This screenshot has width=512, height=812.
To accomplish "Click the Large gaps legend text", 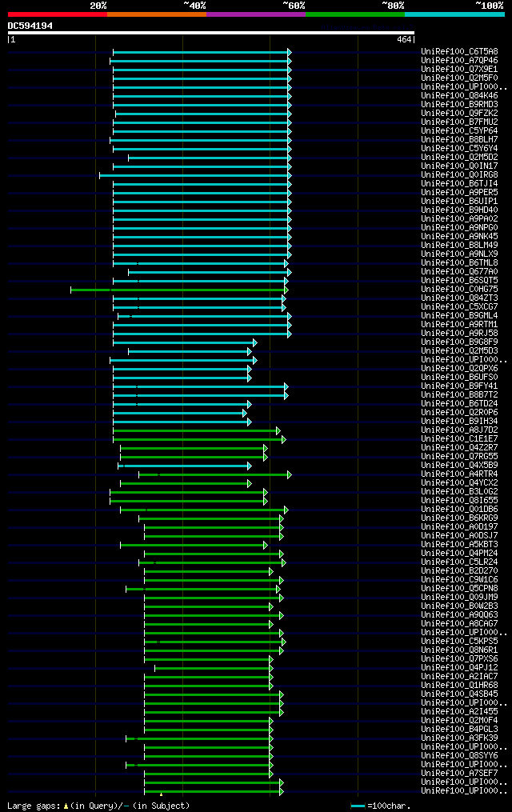I will 98,806.
